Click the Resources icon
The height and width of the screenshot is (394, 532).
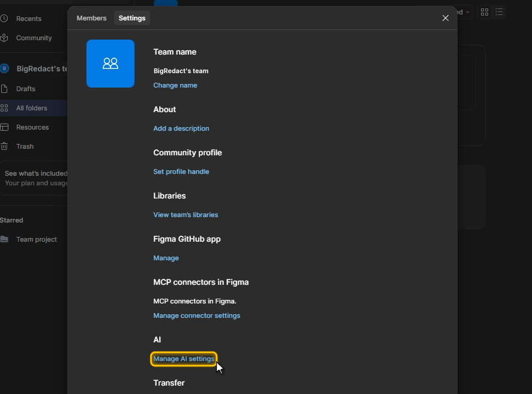coord(4,127)
